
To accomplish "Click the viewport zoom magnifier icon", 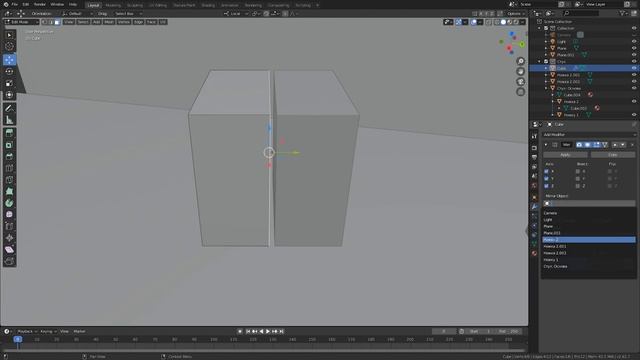I will point(520,61).
